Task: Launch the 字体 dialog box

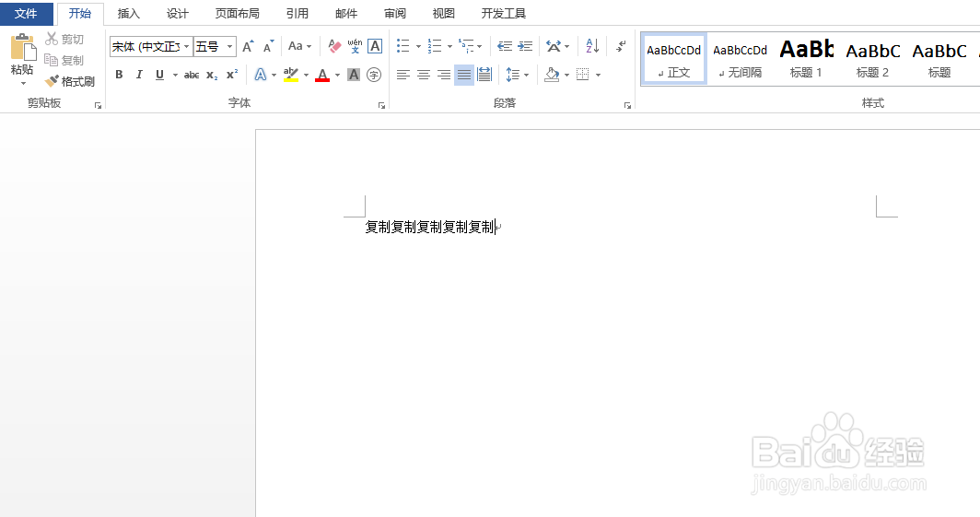Action: coord(381,106)
